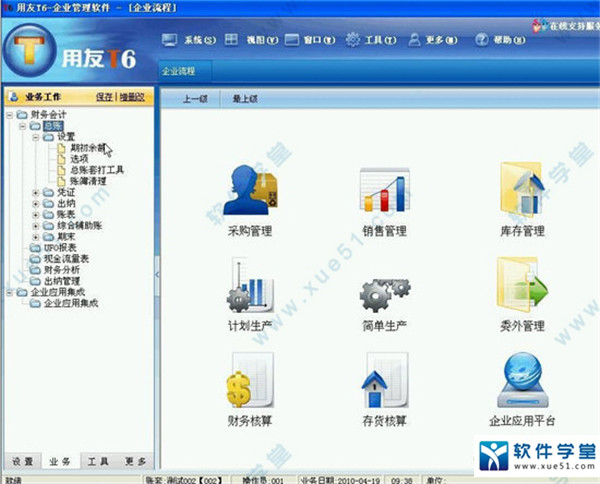Click the 用友 T6 round logo

coord(29,50)
